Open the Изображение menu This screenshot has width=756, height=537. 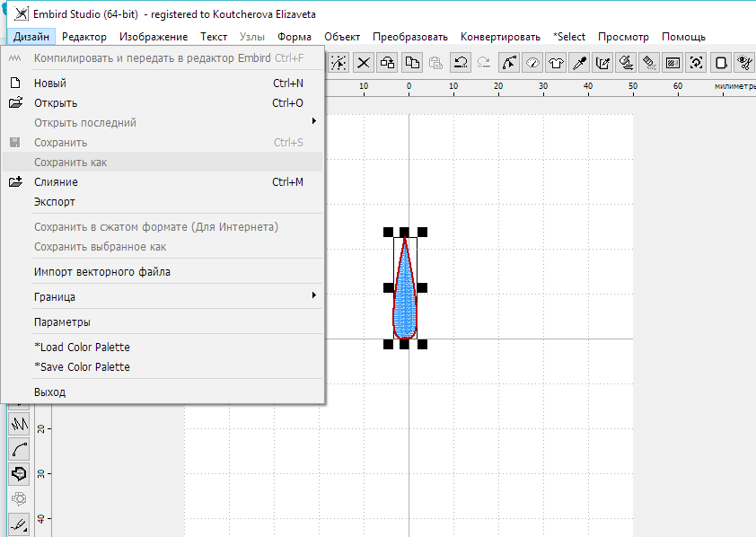(154, 37)
